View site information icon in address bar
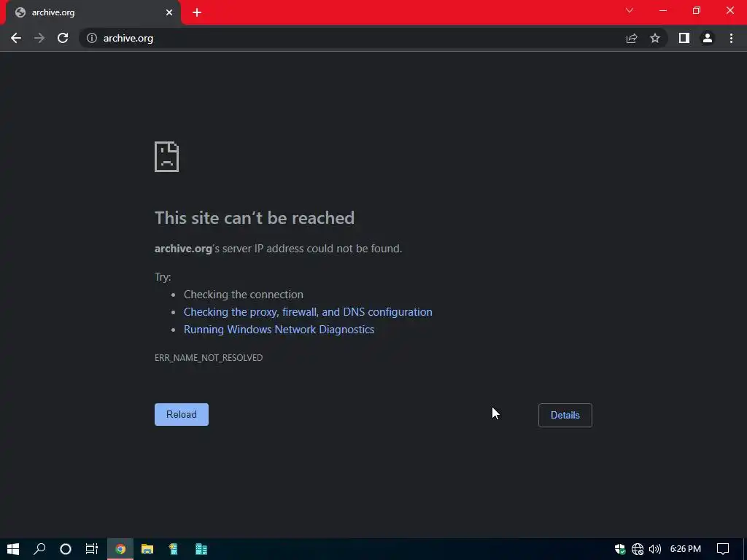 (x=92, y=38)
